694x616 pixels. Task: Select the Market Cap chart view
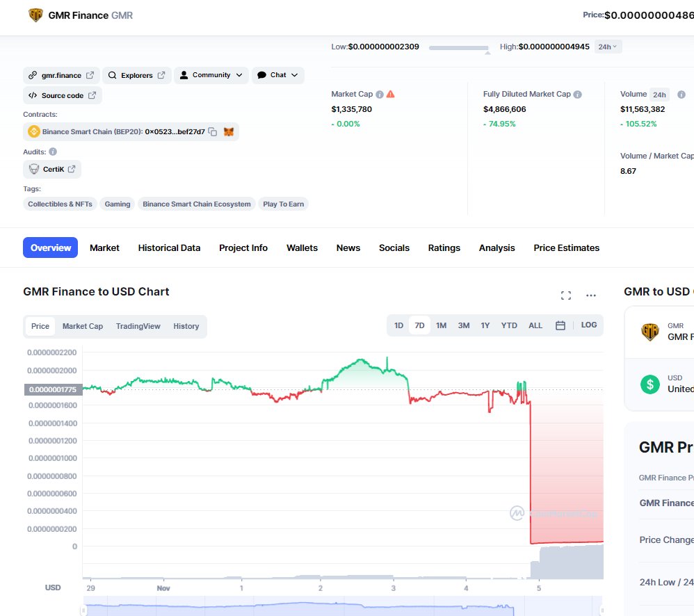pyautogui.click(x=83, y=326)
